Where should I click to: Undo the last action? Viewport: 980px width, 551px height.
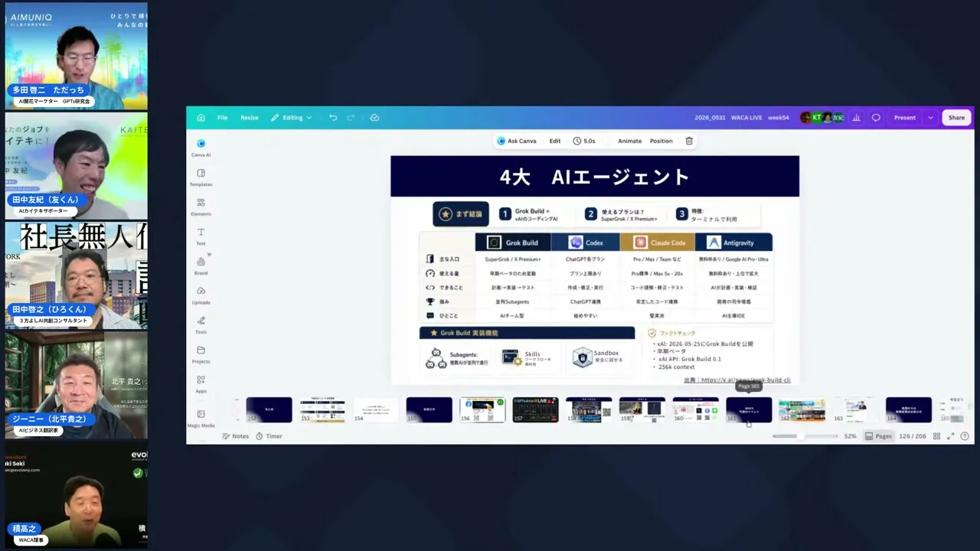point(333,118)
